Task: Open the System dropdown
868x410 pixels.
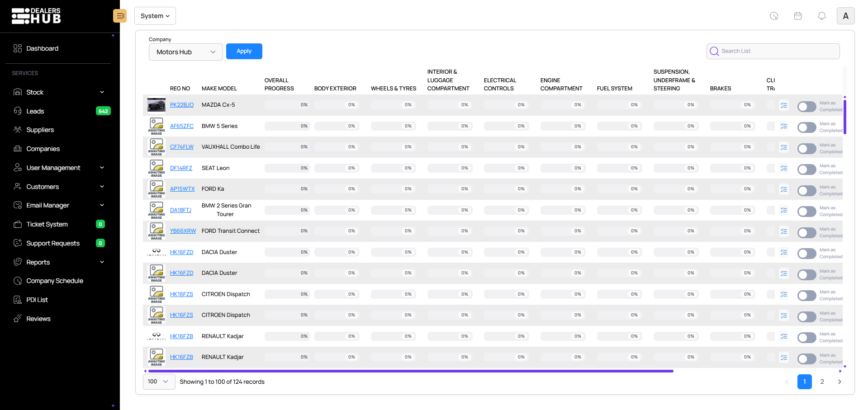Action: (155, 16)
